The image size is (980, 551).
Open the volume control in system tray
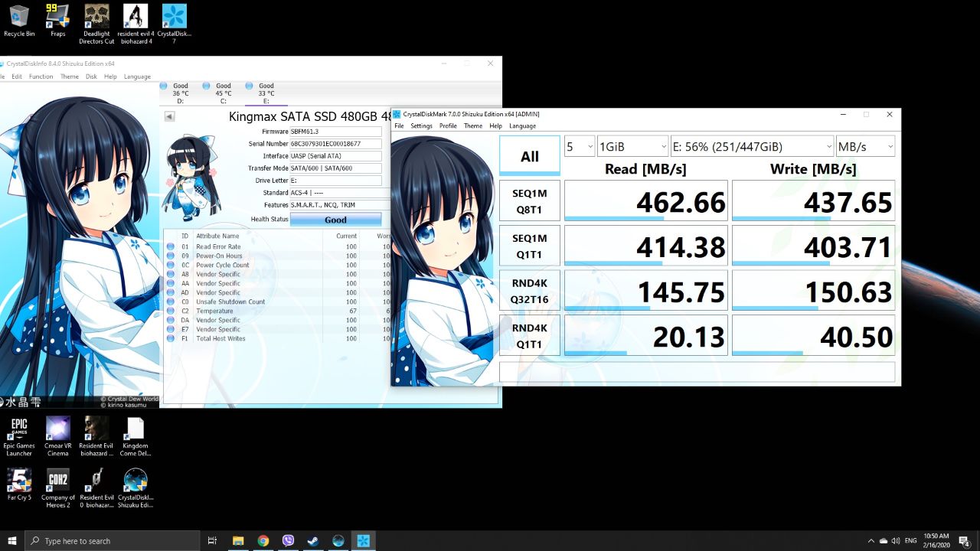point(895,540)
